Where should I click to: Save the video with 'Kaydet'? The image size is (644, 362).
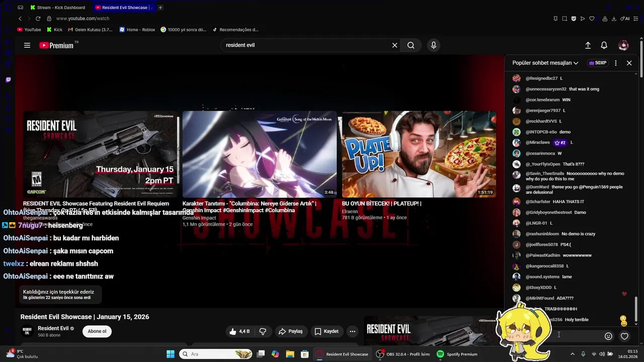point(327,331)
